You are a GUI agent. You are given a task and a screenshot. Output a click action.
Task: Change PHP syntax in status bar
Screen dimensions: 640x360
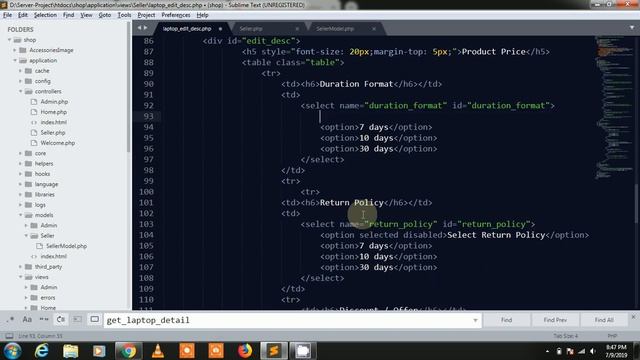[612, 336]
